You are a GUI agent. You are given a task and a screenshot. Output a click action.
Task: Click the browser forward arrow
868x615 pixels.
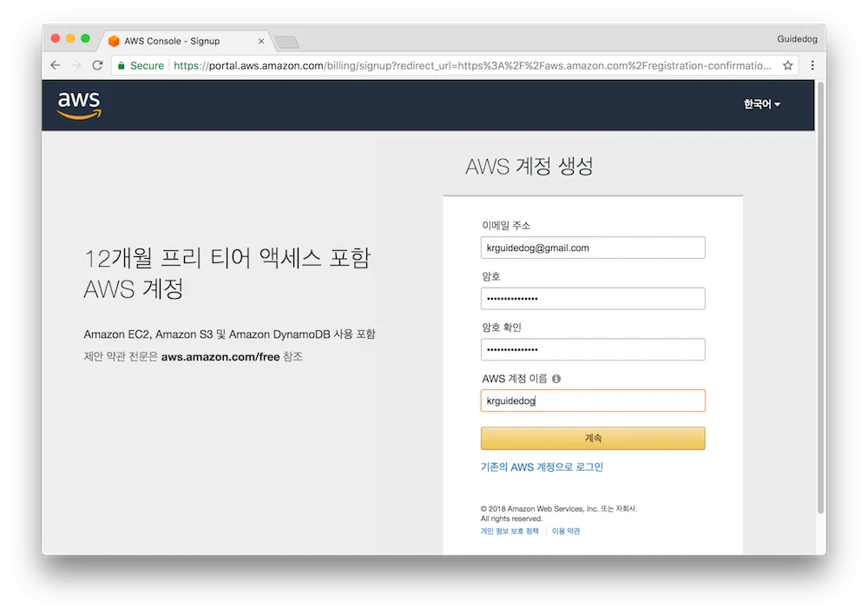76,65
